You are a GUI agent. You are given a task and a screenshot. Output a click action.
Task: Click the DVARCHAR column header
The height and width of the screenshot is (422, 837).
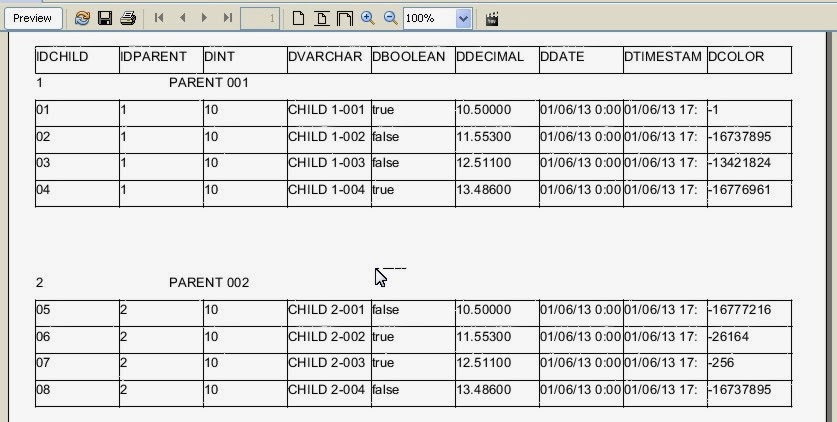tap(329, 60)
